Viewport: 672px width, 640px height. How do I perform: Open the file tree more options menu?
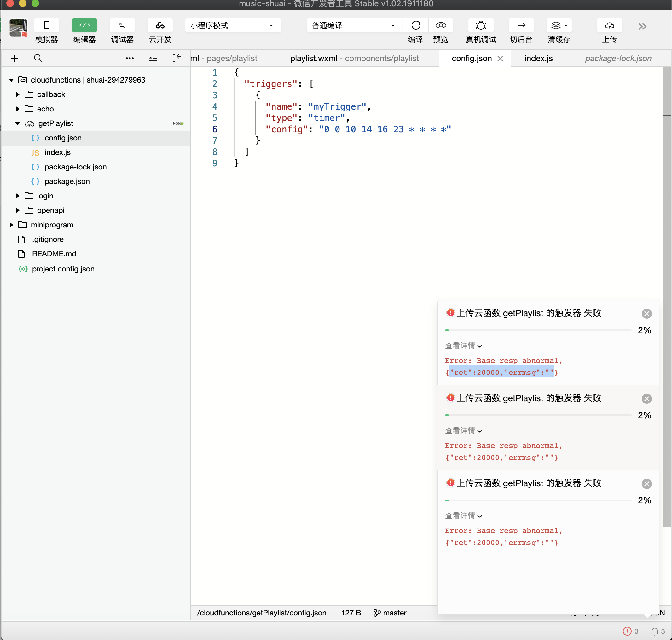(x=130, y=58)
